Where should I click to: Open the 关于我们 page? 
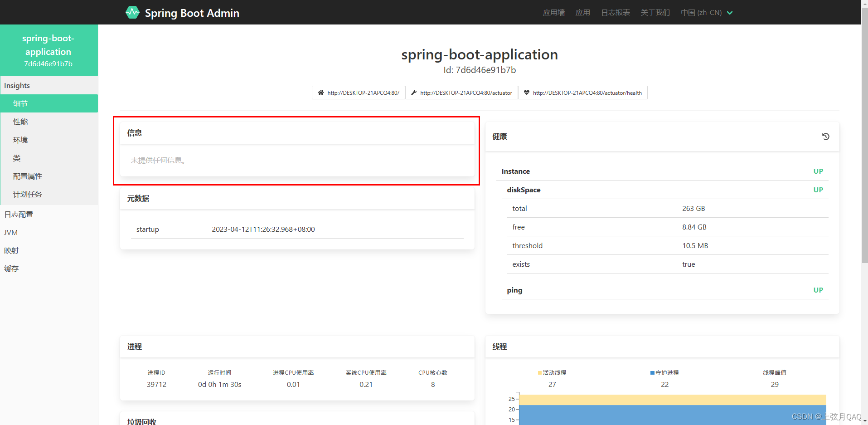[x=655, y=12]
